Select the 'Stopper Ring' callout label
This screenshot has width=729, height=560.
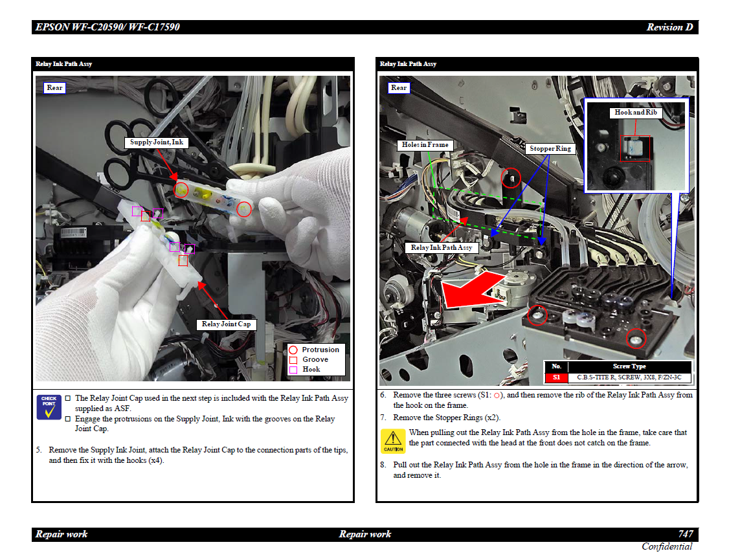point(550,149)
